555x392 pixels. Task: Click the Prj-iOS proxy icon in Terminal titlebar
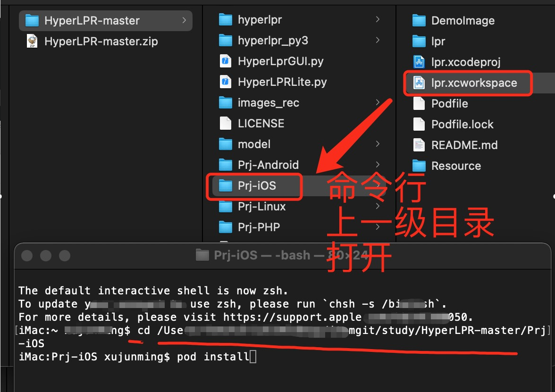[202, 255]
